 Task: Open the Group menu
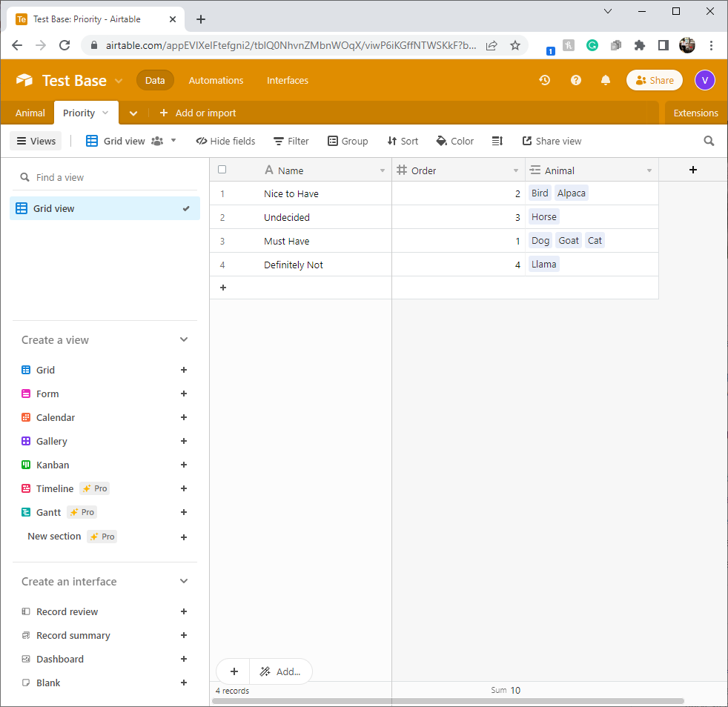[x=348, y=141]
